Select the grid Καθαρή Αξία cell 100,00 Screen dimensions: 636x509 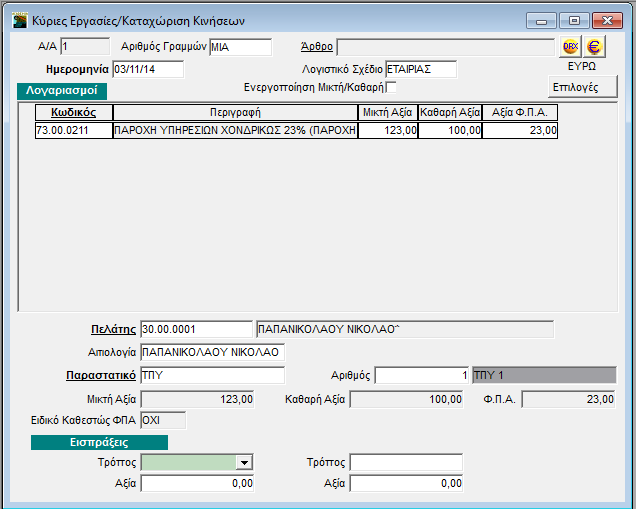(x=450, y=130)
